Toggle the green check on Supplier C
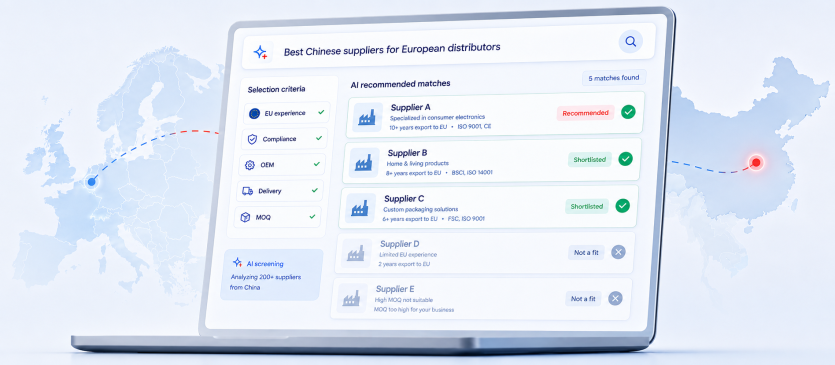 (622, 206)
